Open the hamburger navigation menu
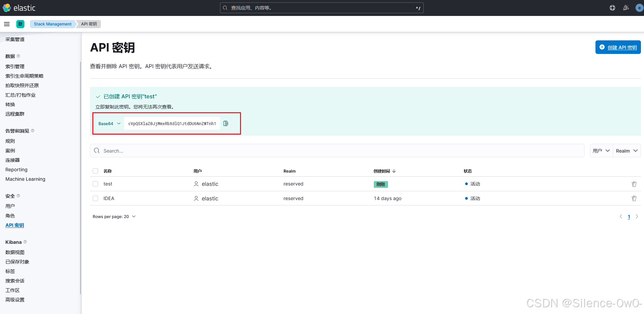The height and width of the screenshot is (314, 644). tap(7, 24)
